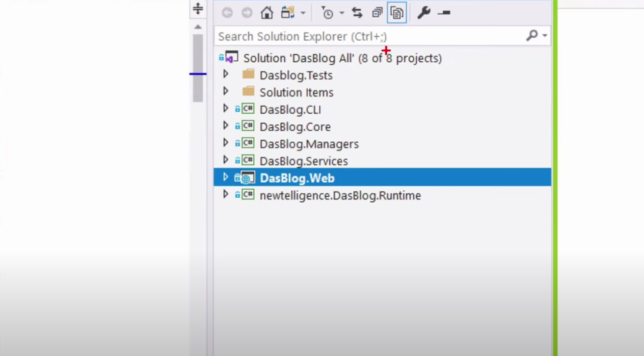Switch views with the folder view icon

[288, 13]
